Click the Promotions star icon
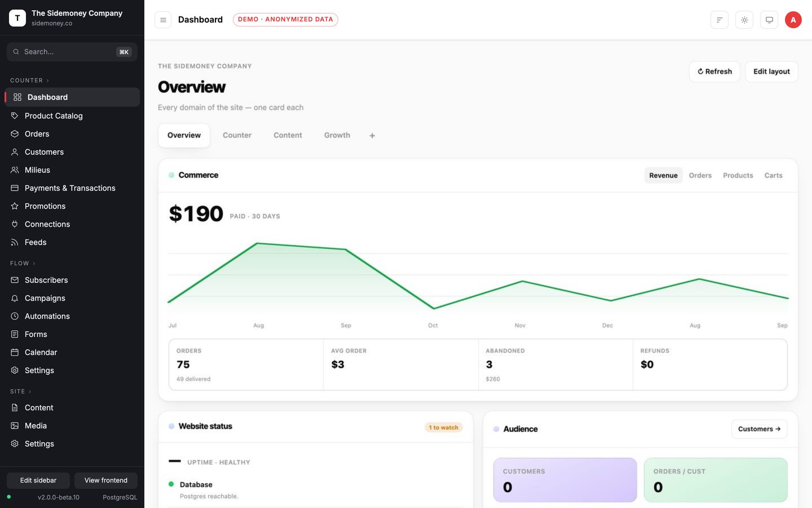The image size is (812, 508). pos(15,206)
